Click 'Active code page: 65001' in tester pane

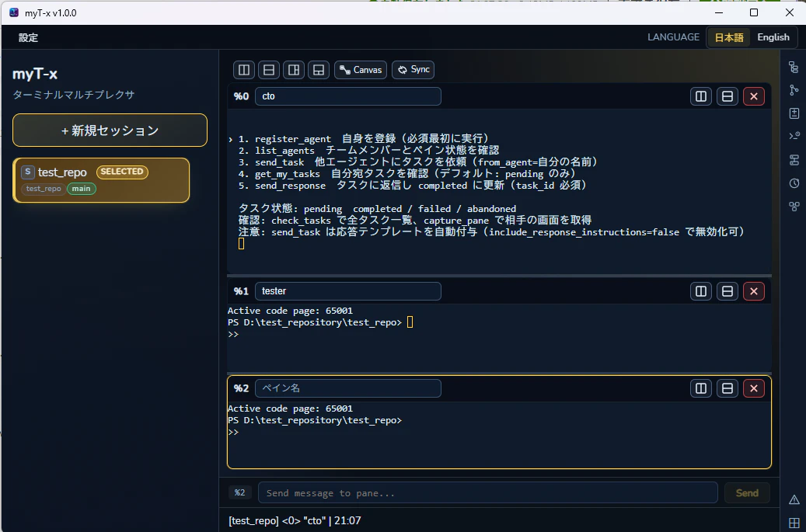pos(290,311)
